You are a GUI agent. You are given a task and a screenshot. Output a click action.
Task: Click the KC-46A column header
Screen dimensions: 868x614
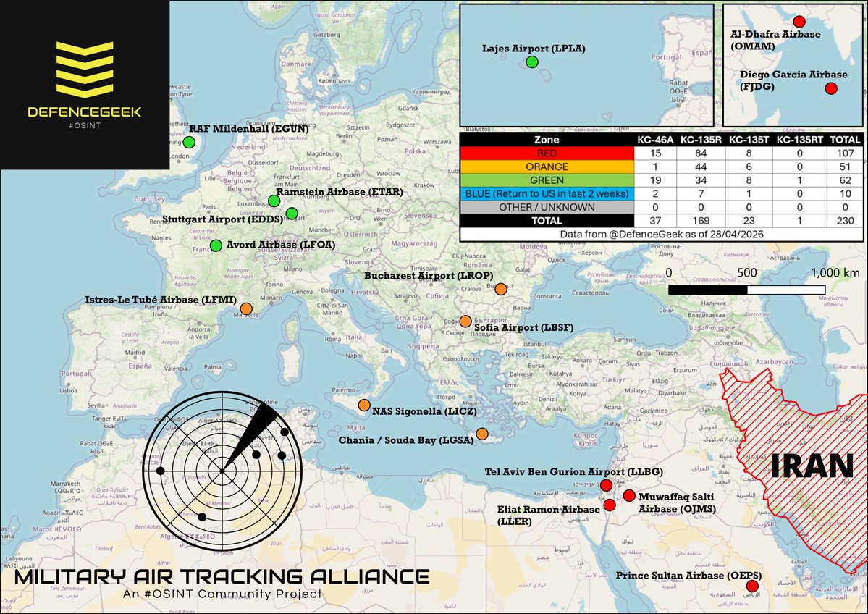655,140
